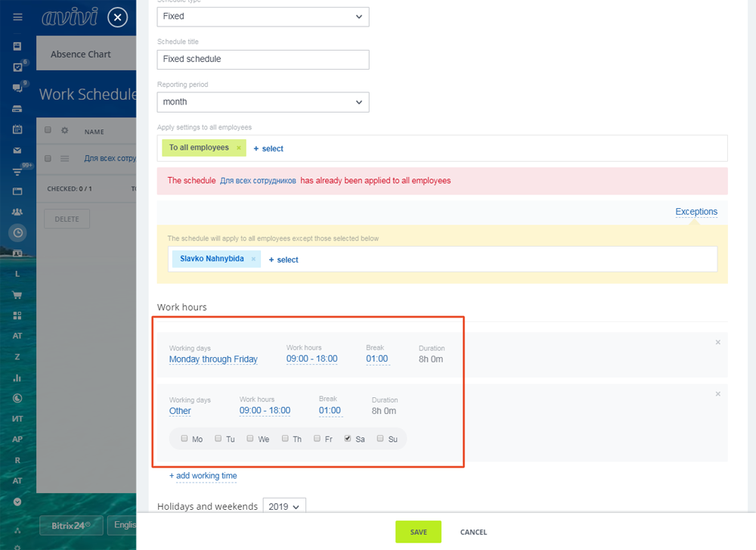The width and height of the screenshot is (756, 550).
Task: Open the Schedule type dropdown showing Fixed
Action: (x=263, y=17)
